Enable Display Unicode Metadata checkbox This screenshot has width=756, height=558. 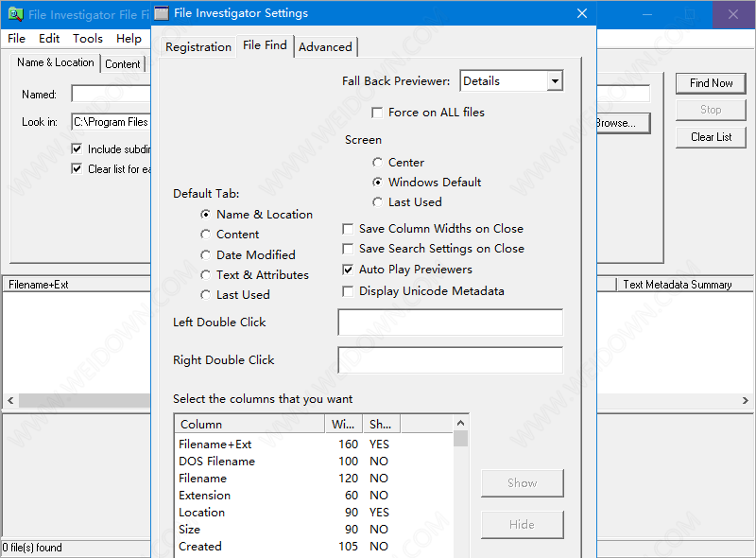click(x=349, y=291)
